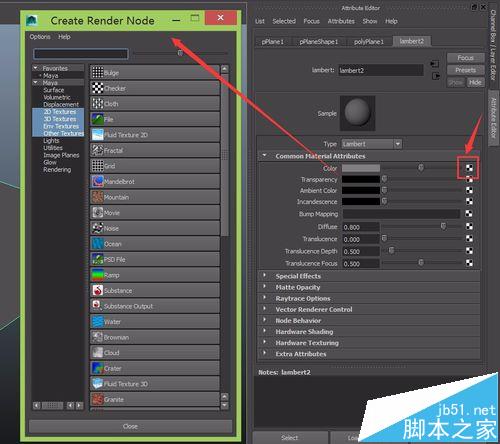Viewport: 500px width, 444px height.
Task: Select the Noise texture node
Action: [x=155, y=228]
